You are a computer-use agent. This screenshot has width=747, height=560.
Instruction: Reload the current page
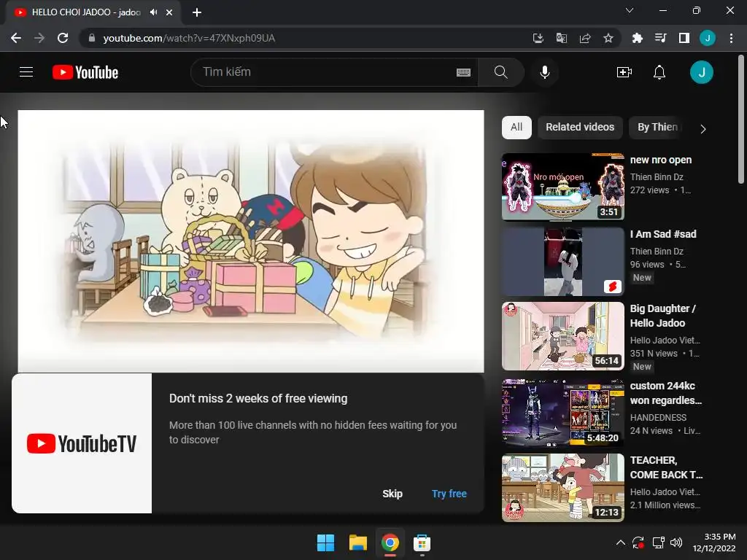(x=63, y=38)
